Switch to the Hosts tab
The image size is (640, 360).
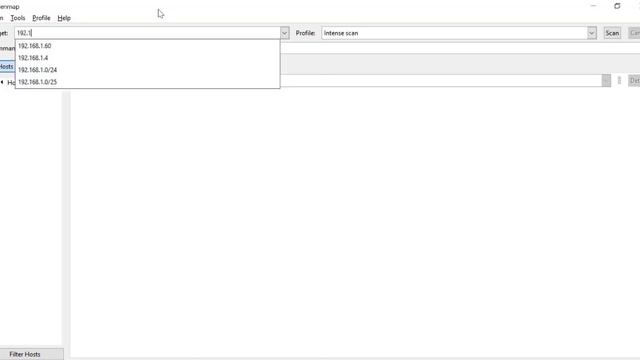coord(7,67)
